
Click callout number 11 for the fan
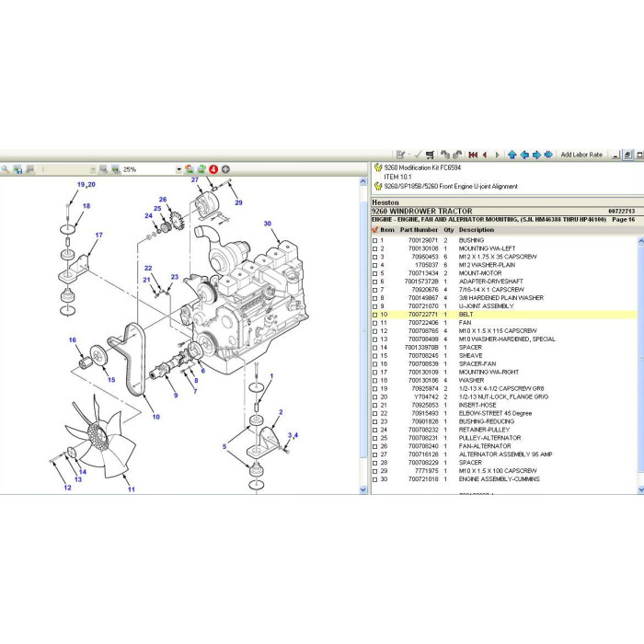point(131,489)
